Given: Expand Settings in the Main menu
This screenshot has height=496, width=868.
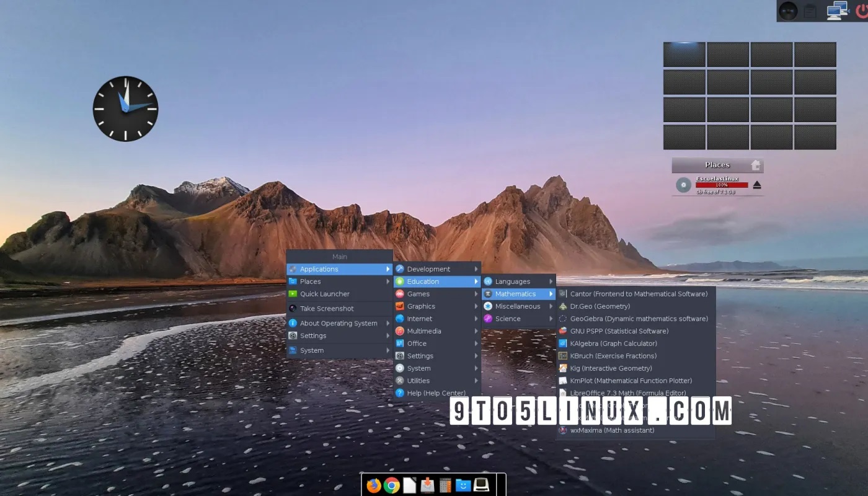Looking at the screenshot, I should 339,335.
